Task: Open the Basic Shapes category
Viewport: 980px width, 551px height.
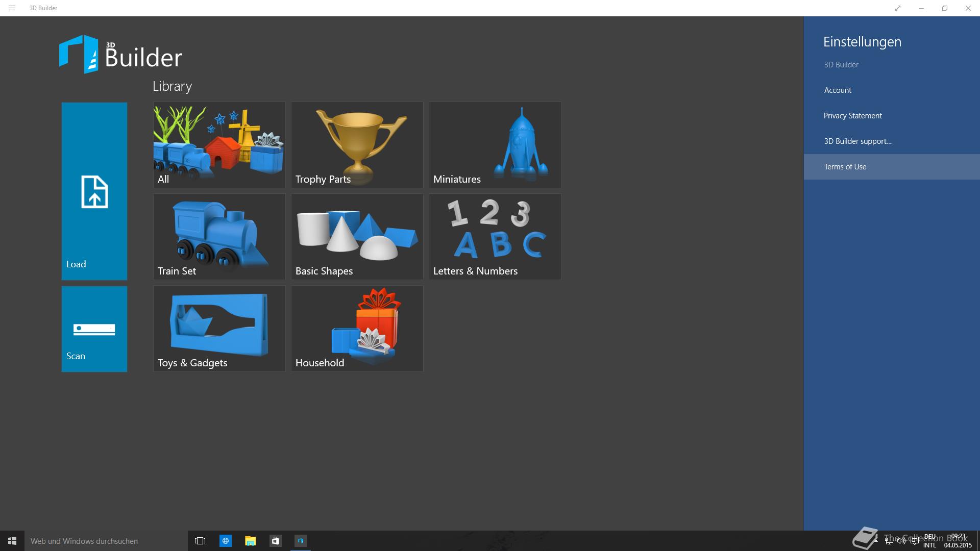Action: tap(357, 237)
